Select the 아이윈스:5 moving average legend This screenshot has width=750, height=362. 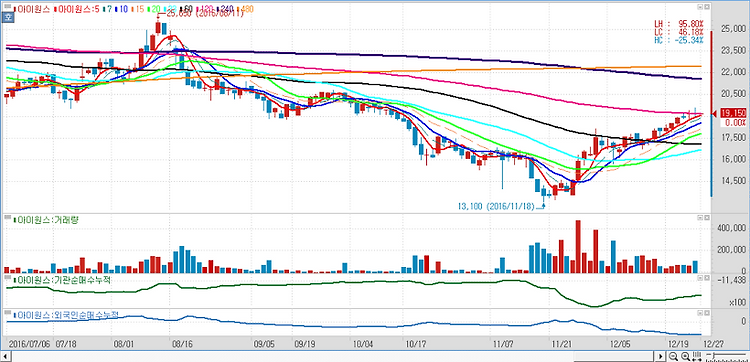tap(78, 9)
